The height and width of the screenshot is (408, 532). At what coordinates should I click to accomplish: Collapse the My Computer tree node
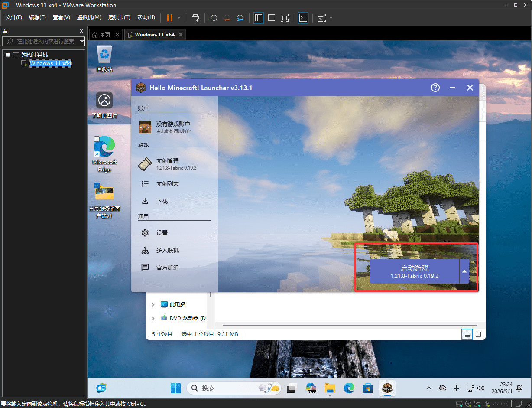8,55
